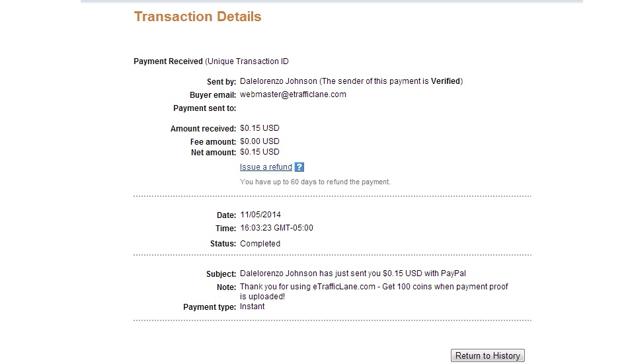
Task: Click the Verified sender status word
Action: click(x=445, y=81)
